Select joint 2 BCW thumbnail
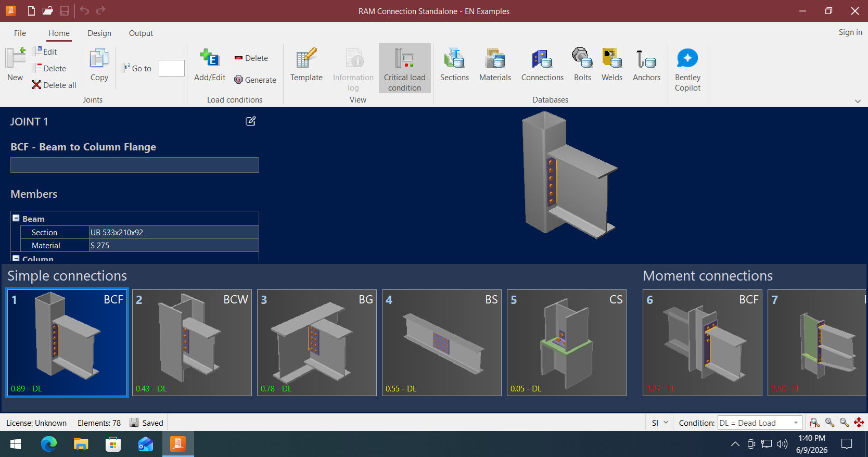Image resolution: width=868 pixels, height=457 pixels. [192, 343]
